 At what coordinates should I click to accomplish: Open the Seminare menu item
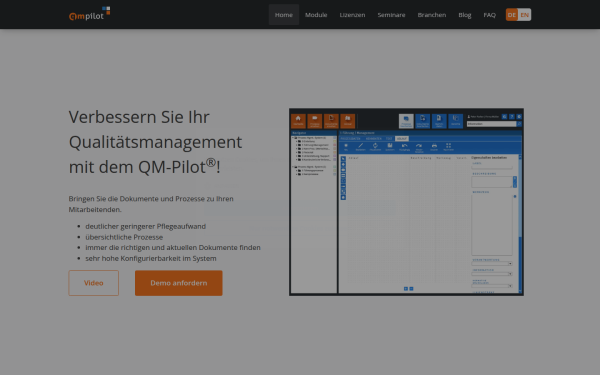[x=391, y=15]
